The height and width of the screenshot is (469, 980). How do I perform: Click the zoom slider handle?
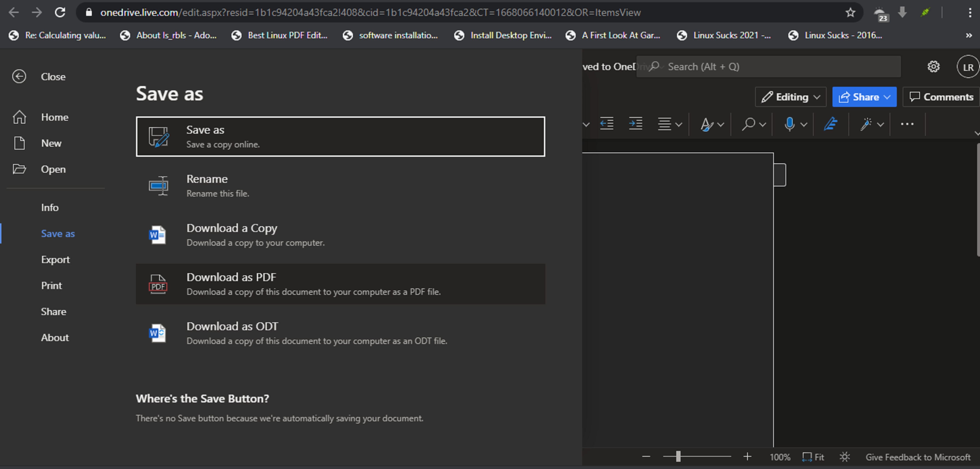point(678,457)
